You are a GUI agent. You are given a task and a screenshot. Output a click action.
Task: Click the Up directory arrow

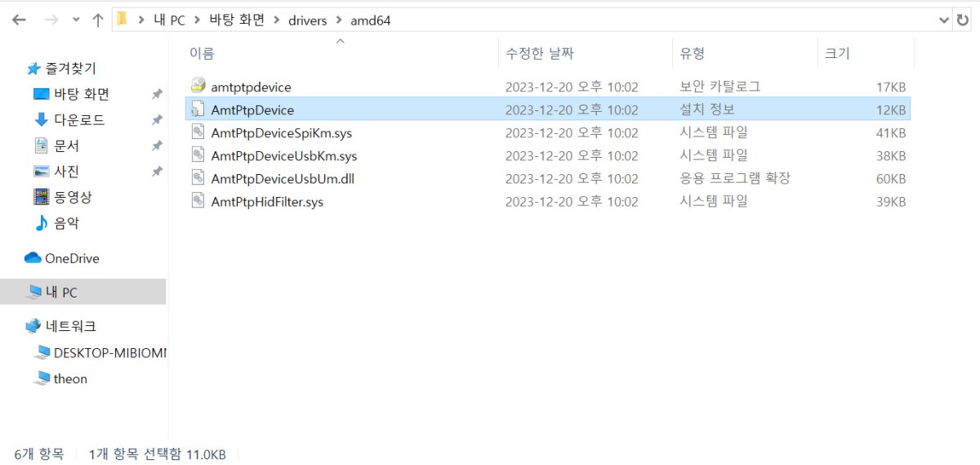pyautogui.click(x=97, y=20)
